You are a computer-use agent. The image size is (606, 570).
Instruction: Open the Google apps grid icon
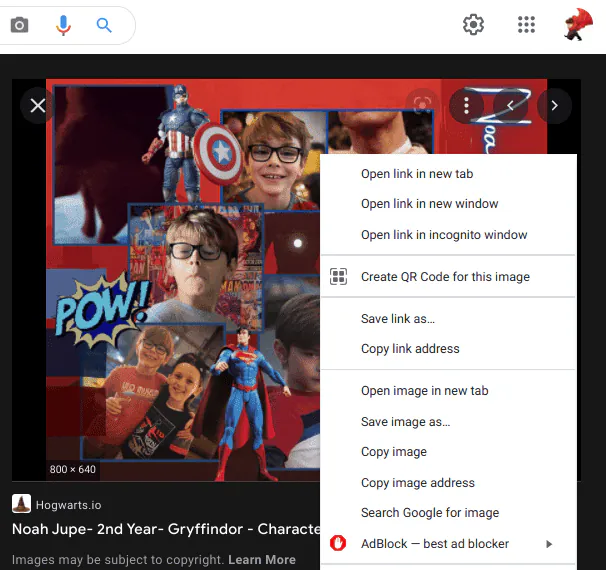pos(526,25)
